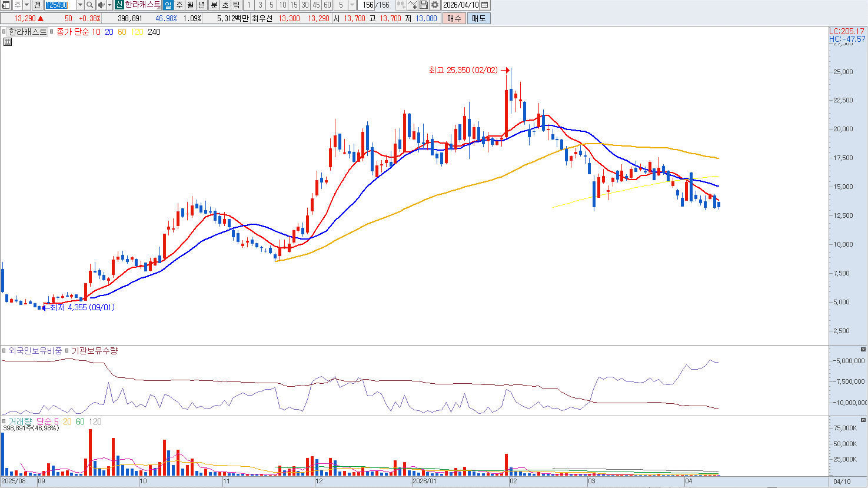The height and width of the screenshot is (488, 868).
Task: Open chart settings gear icon
Action: click(x=435, y=5)
